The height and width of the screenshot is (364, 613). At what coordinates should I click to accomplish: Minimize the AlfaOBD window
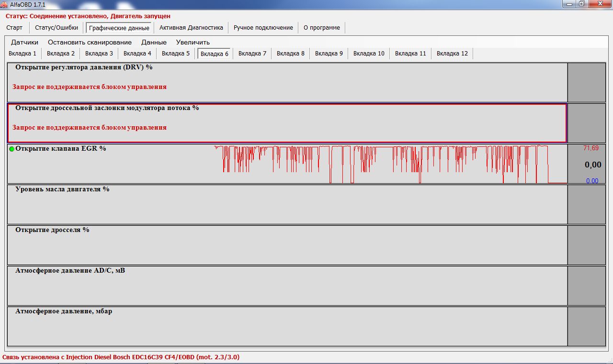pos(568,3)
